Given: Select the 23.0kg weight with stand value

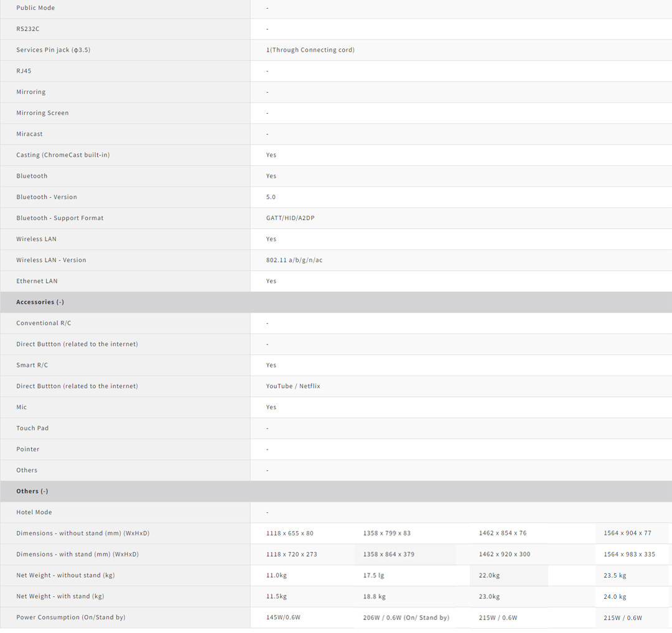Looking at the screenshot, I should (x=489, y=597).
